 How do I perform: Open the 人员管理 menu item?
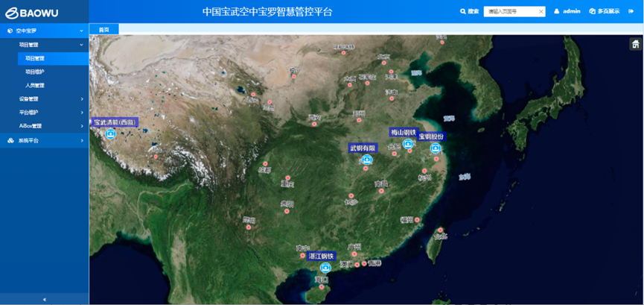tap(35, 86)
